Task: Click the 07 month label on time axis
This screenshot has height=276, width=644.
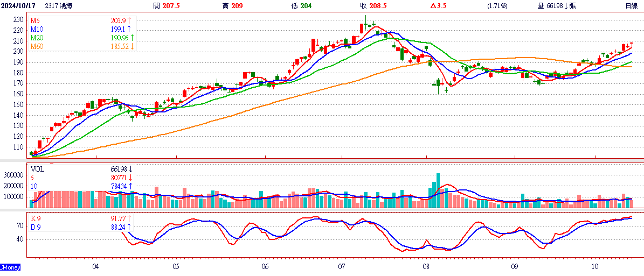Action: [342, 266]
